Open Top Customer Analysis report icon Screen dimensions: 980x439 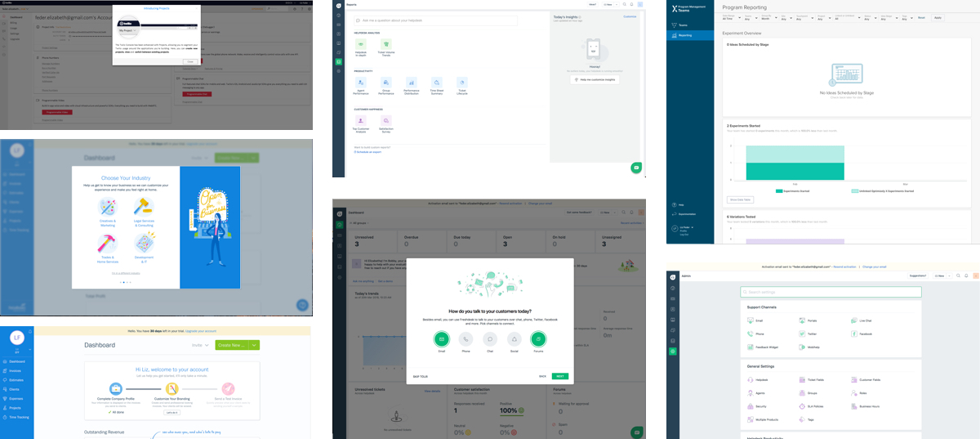(361, 120)
